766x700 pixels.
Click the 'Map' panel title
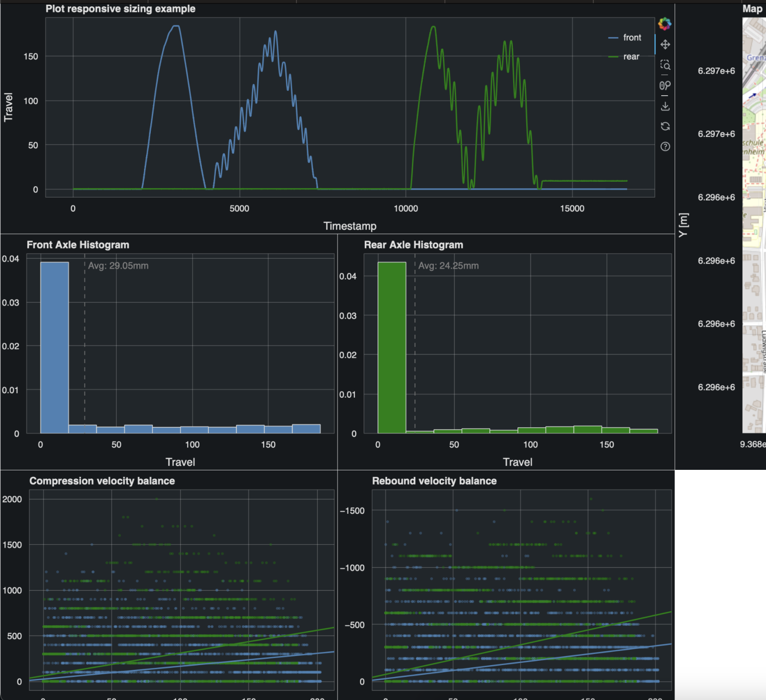(752, 9)
